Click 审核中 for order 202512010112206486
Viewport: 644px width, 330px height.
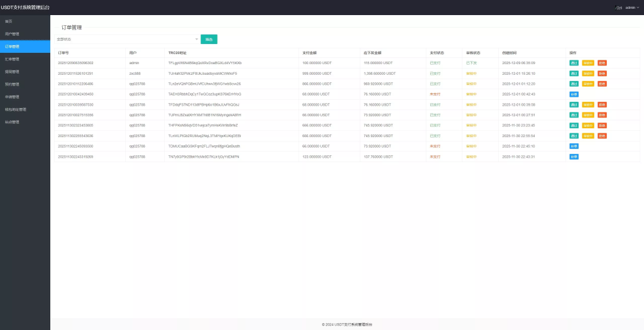point(588,84)
